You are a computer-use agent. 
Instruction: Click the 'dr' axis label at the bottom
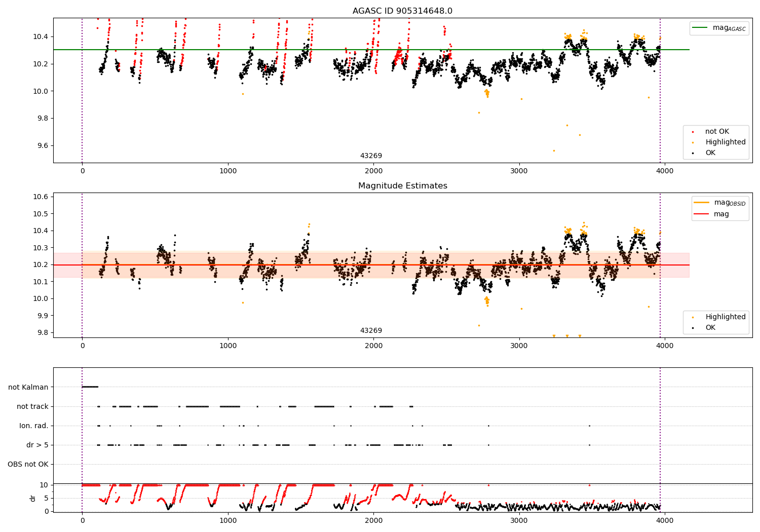(x=33, y=498)
